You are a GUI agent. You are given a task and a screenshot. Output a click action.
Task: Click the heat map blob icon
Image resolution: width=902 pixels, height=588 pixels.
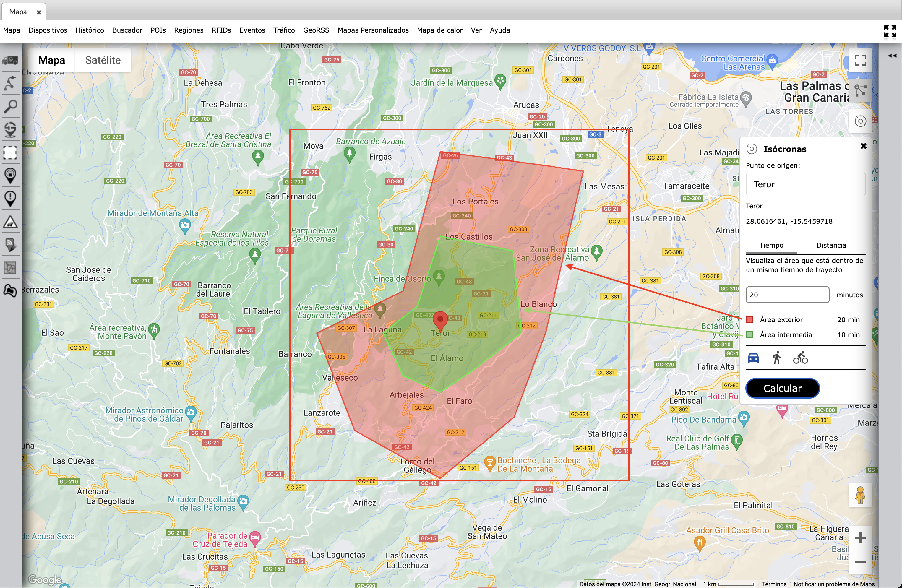10,291
